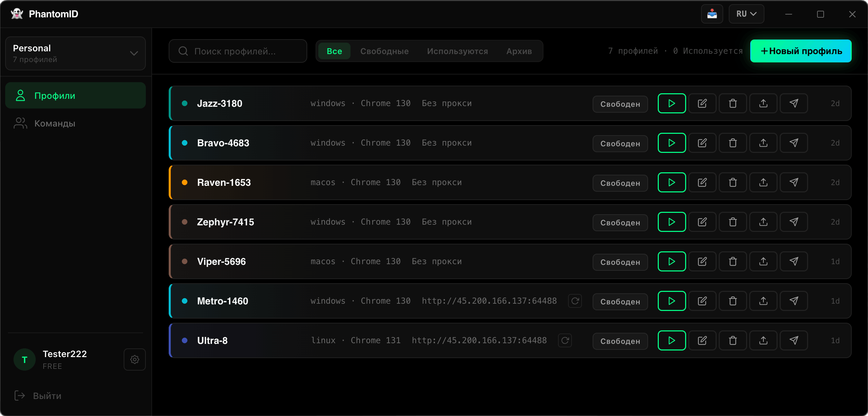Create a profile with Новый профиль button
The height and width of the screenshot is (416, 868).
pyautogui.click(x=800, y=51)
